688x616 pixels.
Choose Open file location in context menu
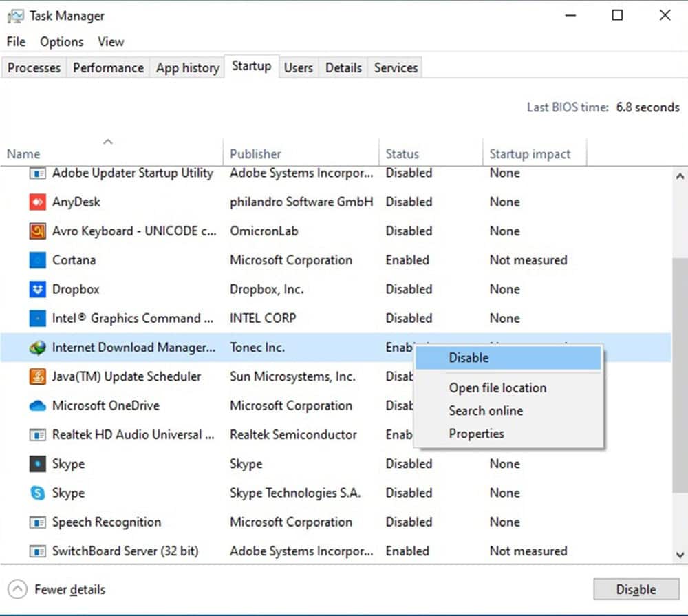click(x=508, y=388)
